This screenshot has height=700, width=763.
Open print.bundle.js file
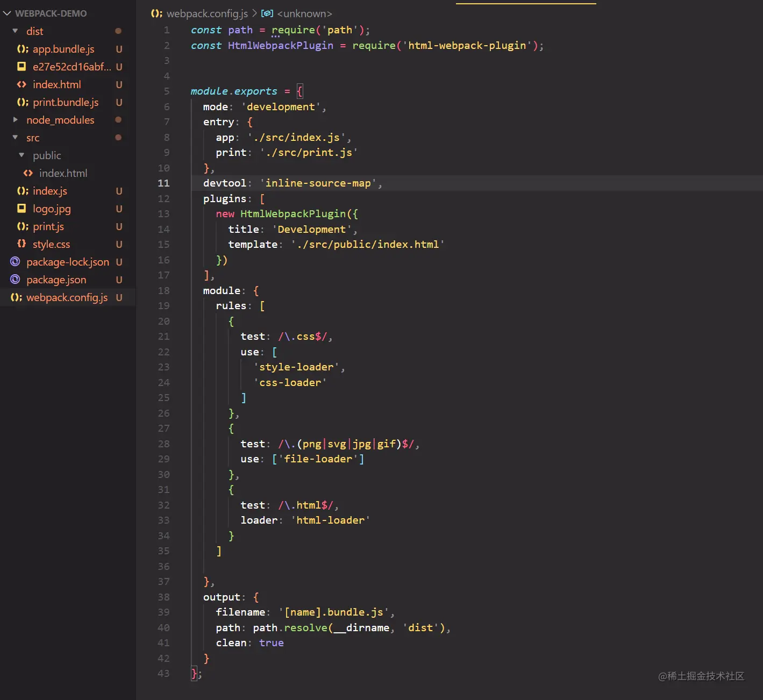[x=66, y=102]
